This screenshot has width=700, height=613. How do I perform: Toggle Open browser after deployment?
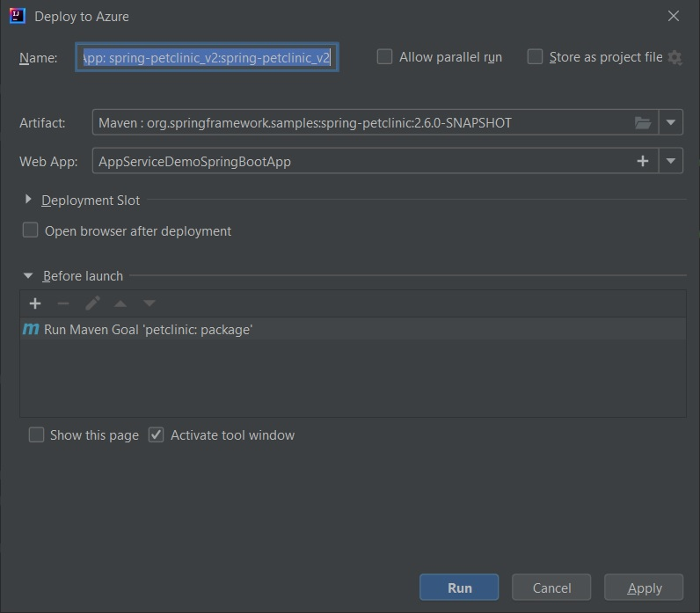(31, 230)
